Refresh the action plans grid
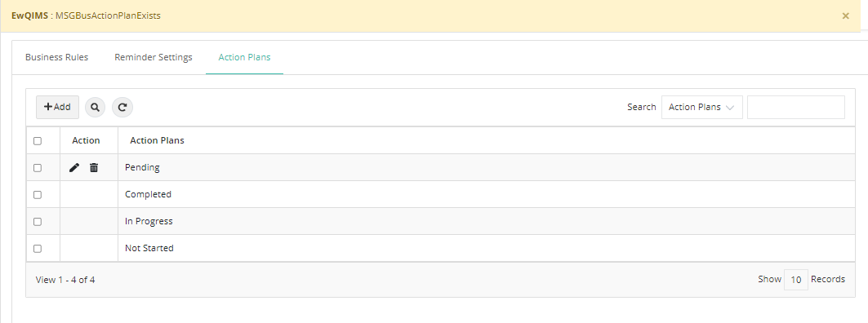Viewport: 868px width, 323px height. (122, 108)
